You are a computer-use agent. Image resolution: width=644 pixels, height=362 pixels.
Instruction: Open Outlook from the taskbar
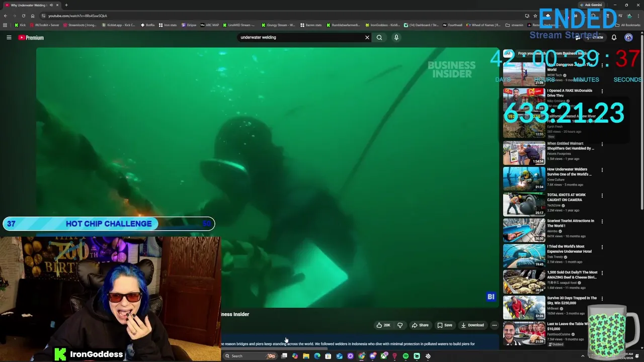click(339, 356)
